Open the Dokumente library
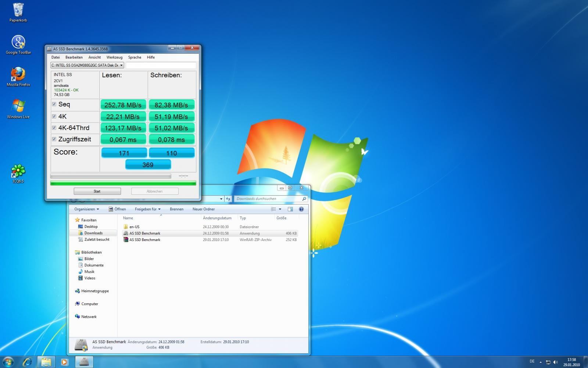Image resolution: width=588 pixels, height=368 pixels. 94,265
